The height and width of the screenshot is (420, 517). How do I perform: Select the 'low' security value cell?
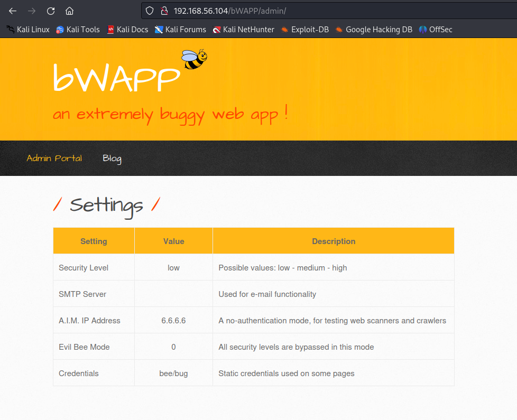174,267
